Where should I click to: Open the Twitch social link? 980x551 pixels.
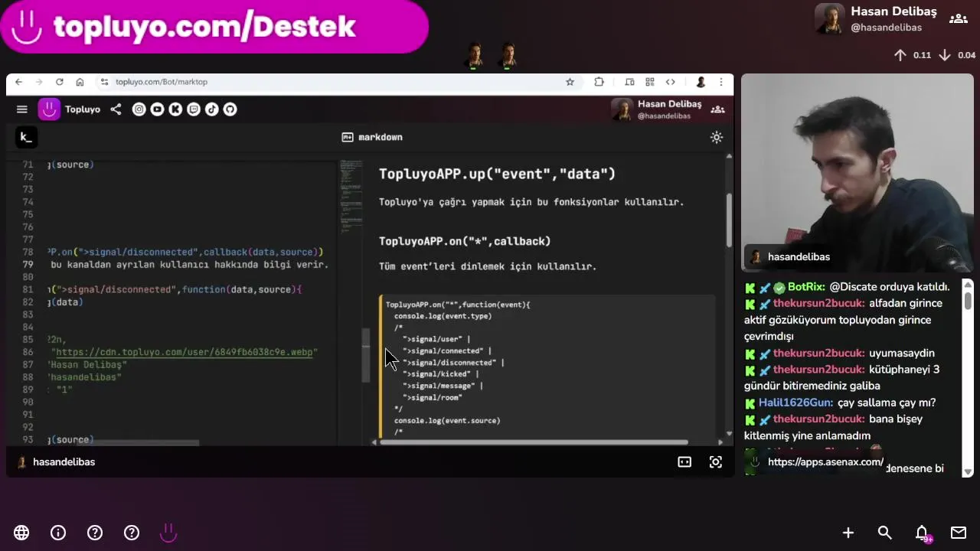[194, 109]
